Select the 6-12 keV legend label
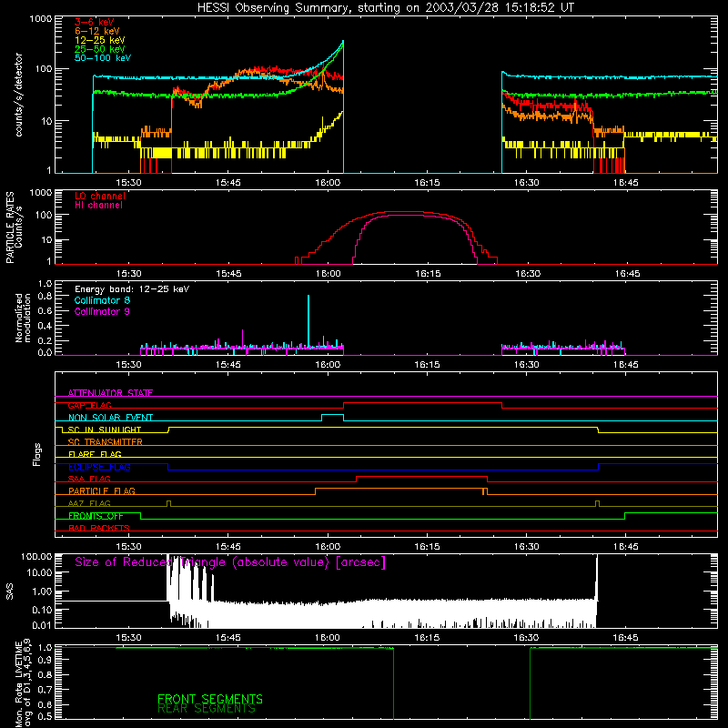Screen dimensions: 728x728 97,31
